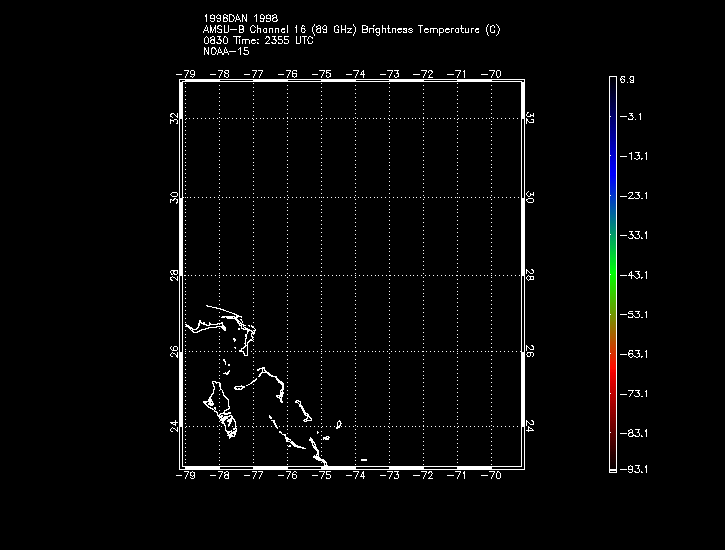Click the -23.1 color bar label
Viewport: 725px width, 550px height.
pos(633,196)
